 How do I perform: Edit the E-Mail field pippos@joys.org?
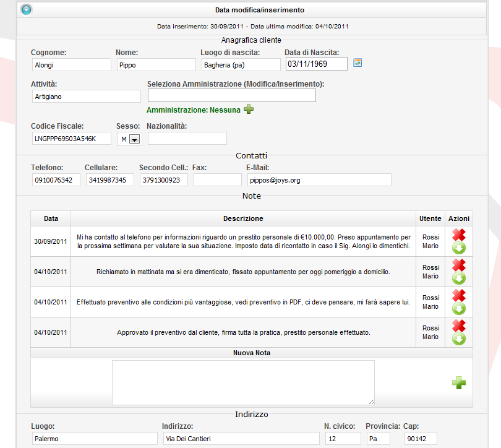[x=319, y=180]
